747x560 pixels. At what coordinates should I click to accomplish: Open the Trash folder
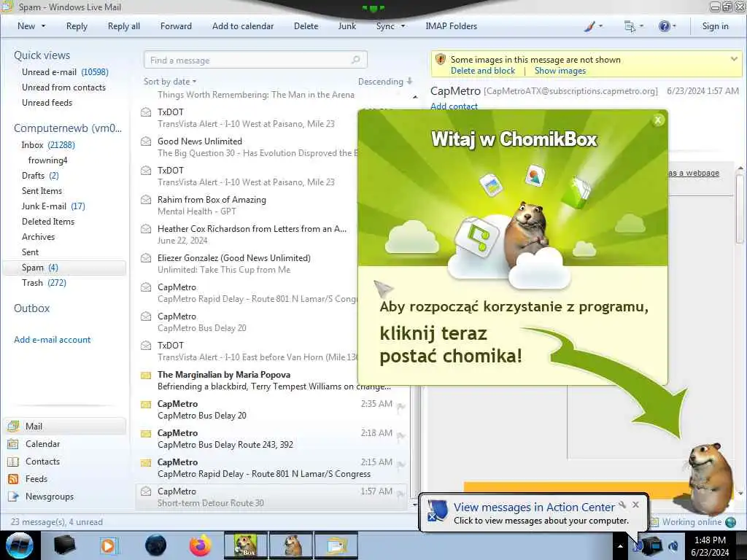point(44,283)
